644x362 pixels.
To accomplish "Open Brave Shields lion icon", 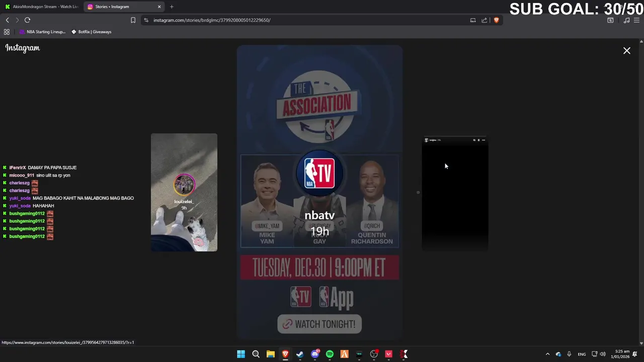I will click(496, 20).
